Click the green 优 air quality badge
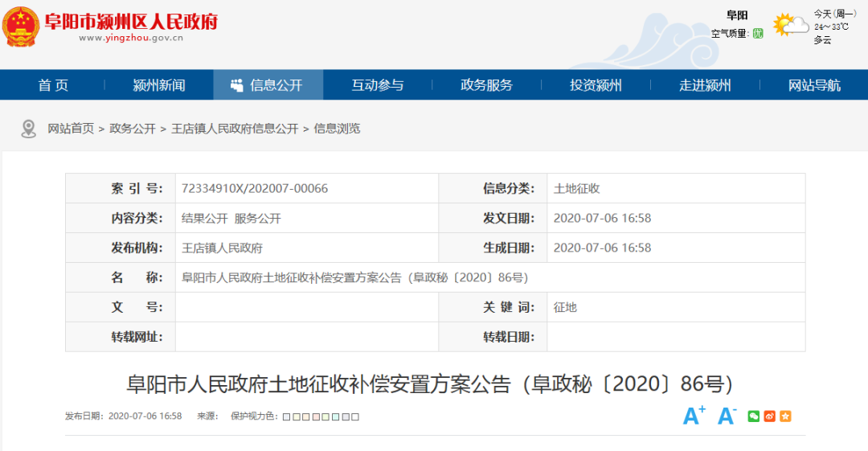The image size is (868, 451). (757, 34)
